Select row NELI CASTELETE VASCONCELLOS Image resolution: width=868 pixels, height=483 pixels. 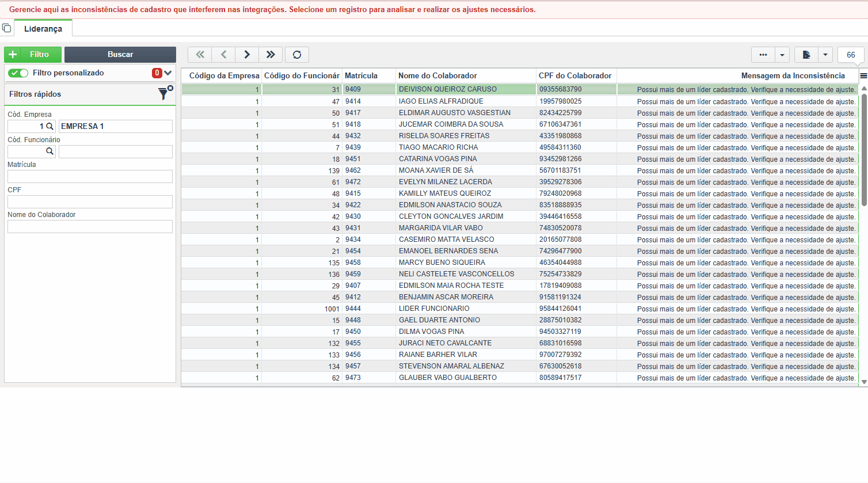click(x=520, y=274)
